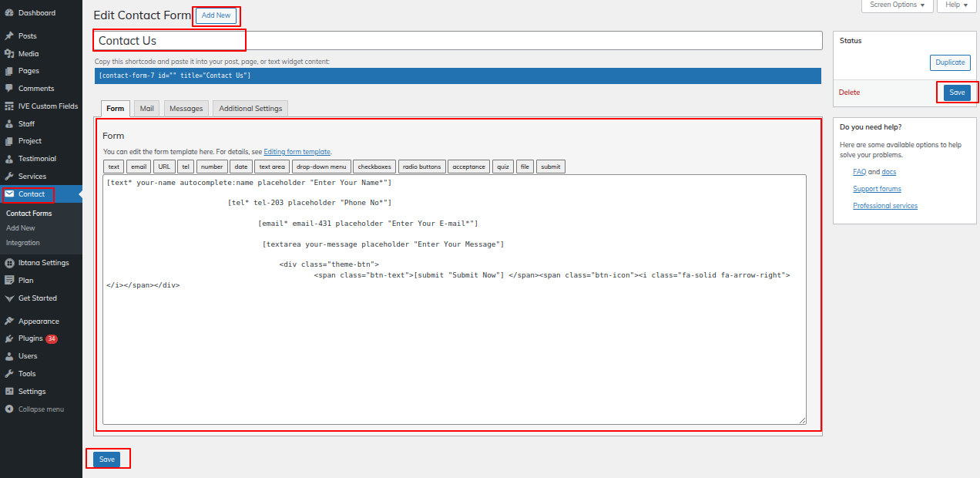Insert a radio buttons form tag
980x478 pixels.
pos(421,167)
